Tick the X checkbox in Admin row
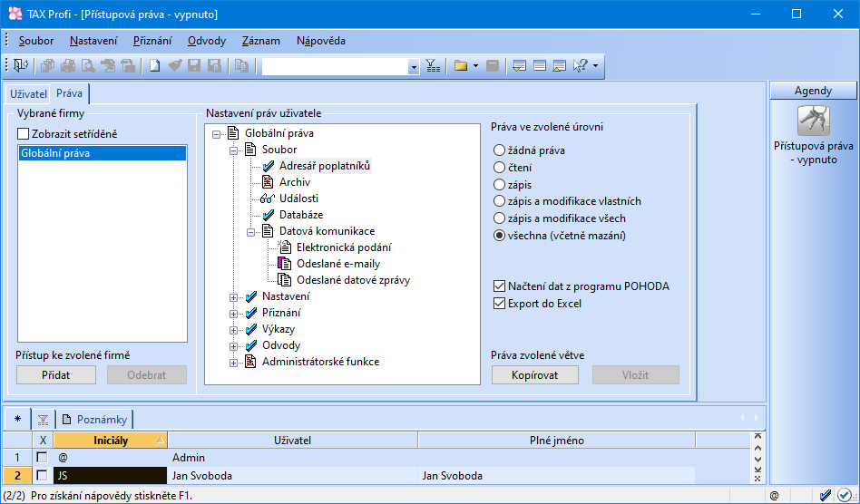The width and height of the screenshot is (860, 504). click(42, 458)
